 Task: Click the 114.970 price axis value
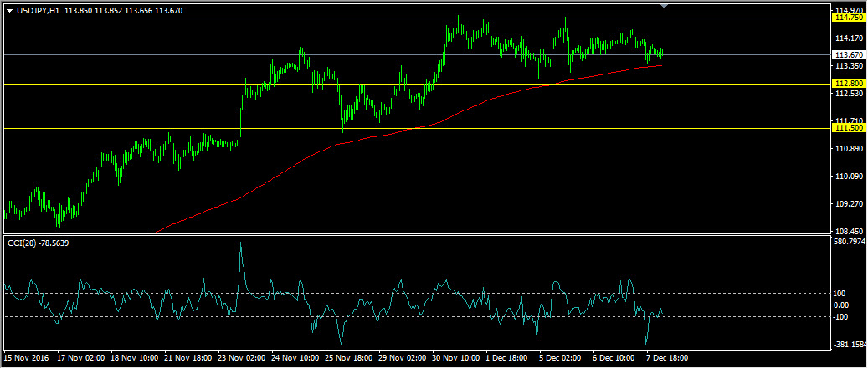pos(850,11)
